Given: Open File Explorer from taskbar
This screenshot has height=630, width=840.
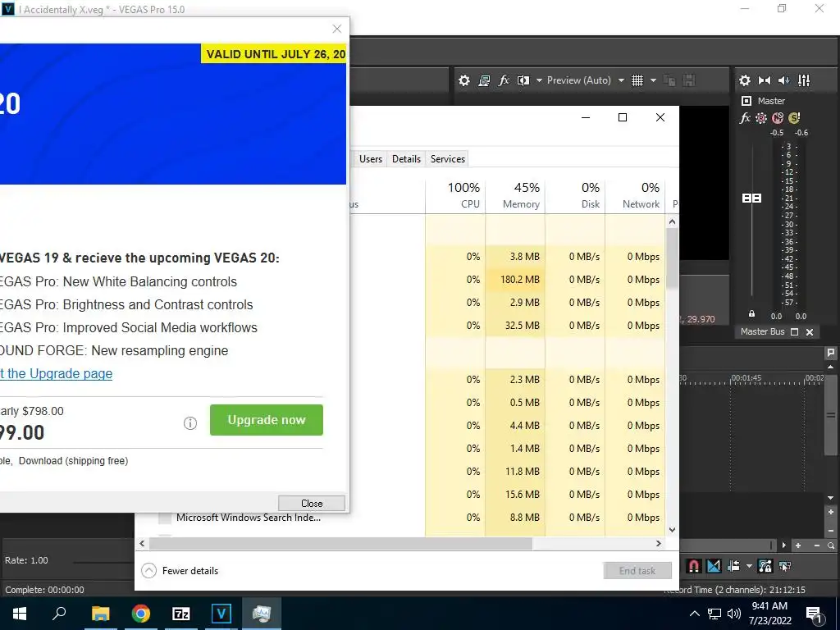Looking at the screenshot, I should (100, 614).
